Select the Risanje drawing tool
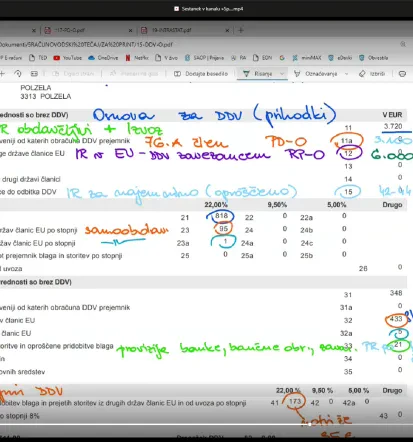 pyautogui.click(x=257, y=74)
